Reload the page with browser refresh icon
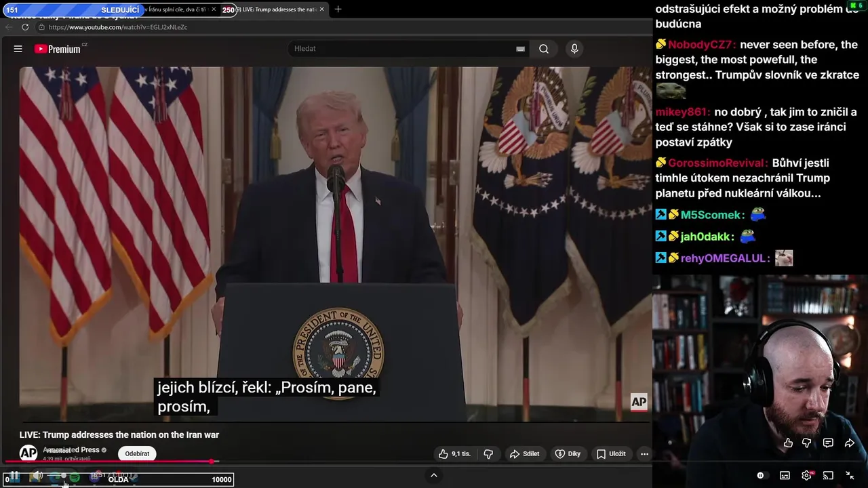 [x=25, y=27]
